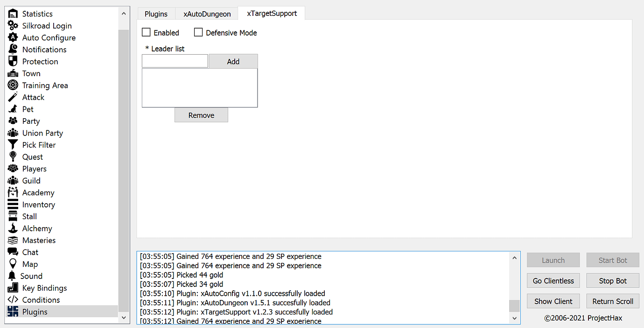Open the Protection settings

click(40, 61)
